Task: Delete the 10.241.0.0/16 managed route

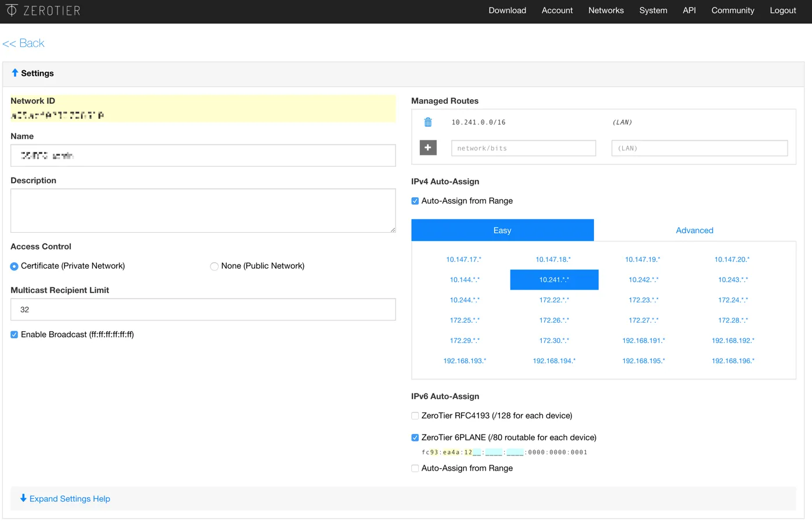Action: [428, 122]
